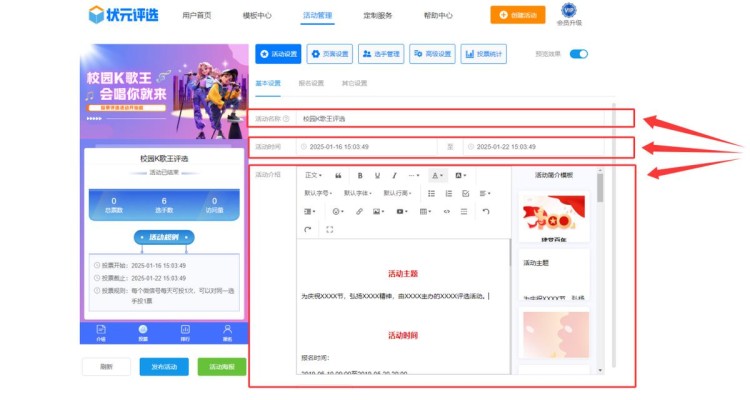Switch to the 报名设置 tab
The height and width of the screenshot is (400, 750).
311,83
